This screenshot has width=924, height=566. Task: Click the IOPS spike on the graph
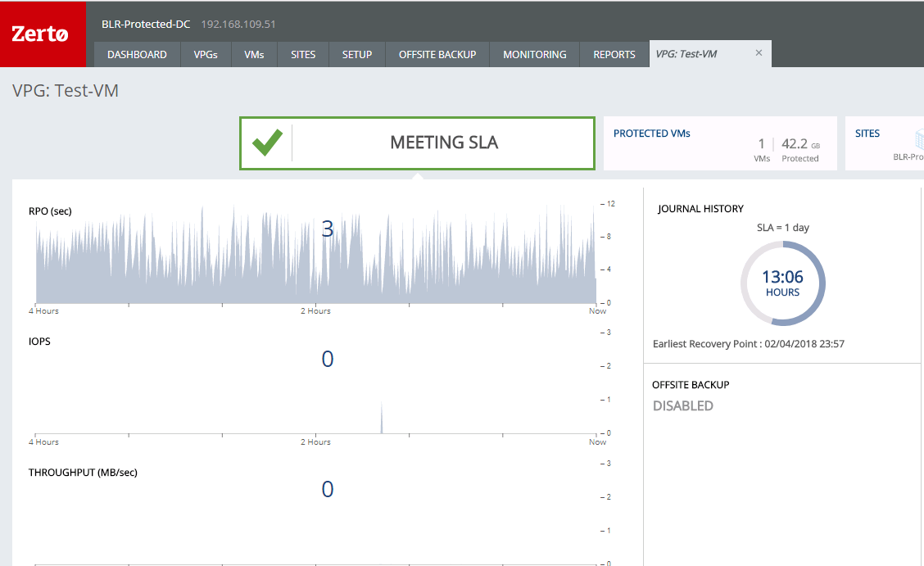pyautogui.click(x=381, y=419)
